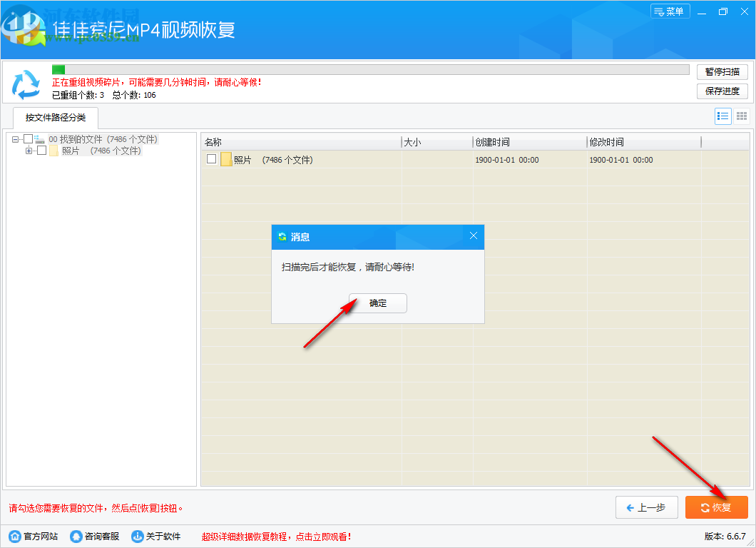The height and width of the screenshot is (548, 756).
Task: Select 00 找到的文件 root tree item
Action: (103, 139)
